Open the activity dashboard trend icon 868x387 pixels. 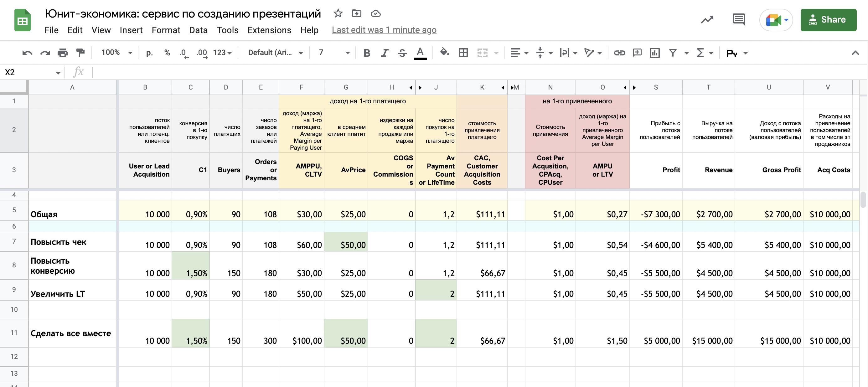[707, 19]
